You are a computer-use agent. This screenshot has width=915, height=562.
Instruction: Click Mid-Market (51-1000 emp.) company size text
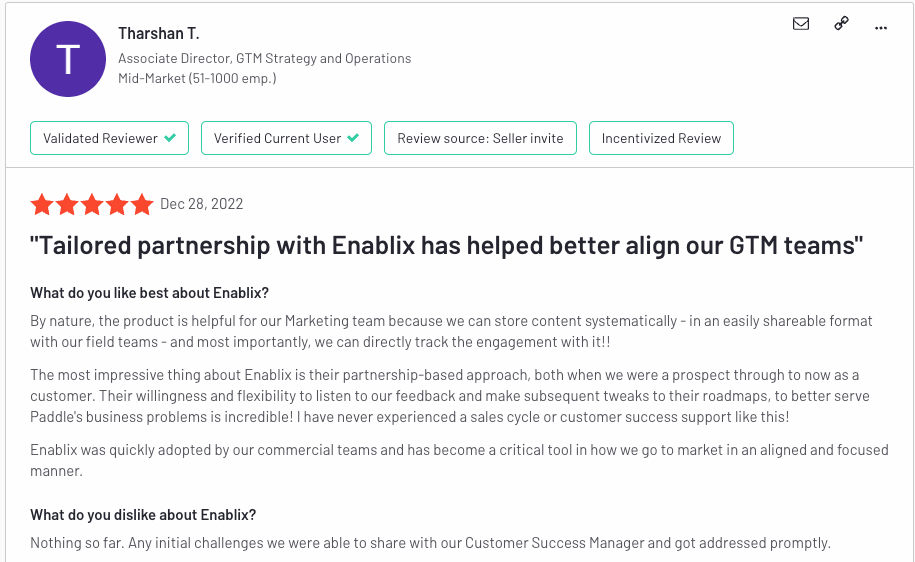coord(197,78)
